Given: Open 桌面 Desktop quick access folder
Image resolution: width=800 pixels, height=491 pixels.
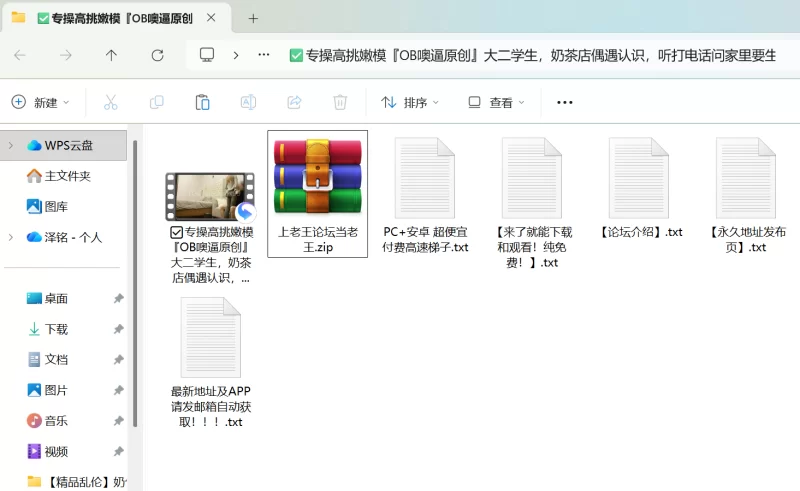Looking at the screenshot, I should point(47,299).
